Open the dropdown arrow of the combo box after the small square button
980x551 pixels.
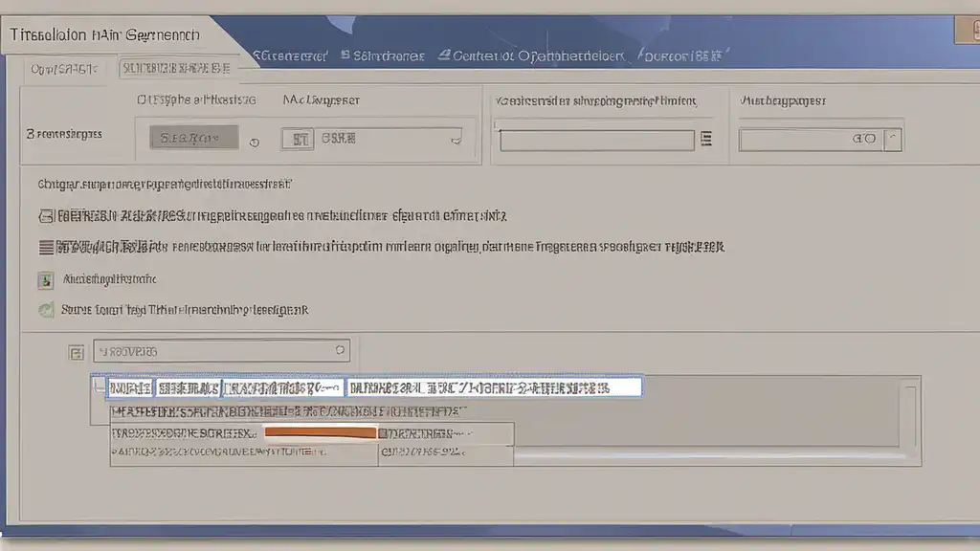pos(457,139)
